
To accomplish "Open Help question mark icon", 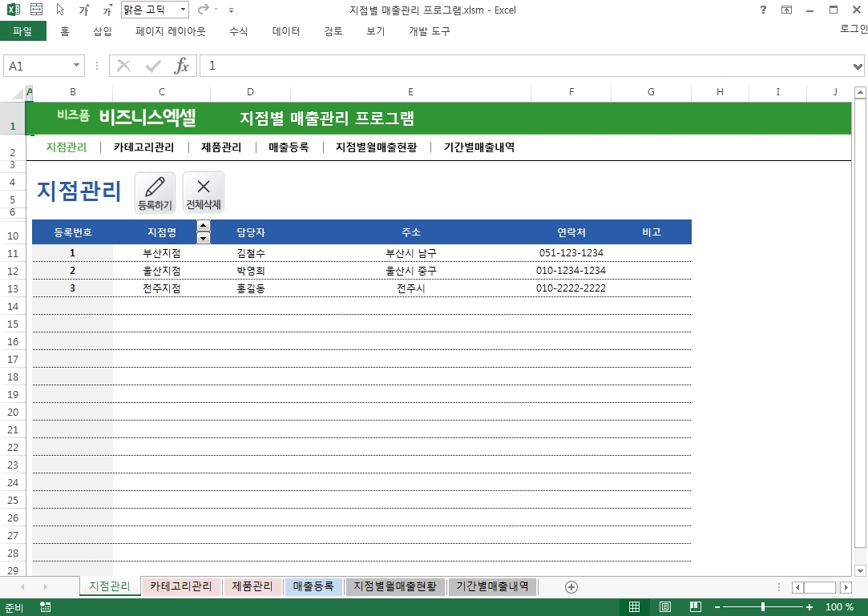I will click(762, 10).
